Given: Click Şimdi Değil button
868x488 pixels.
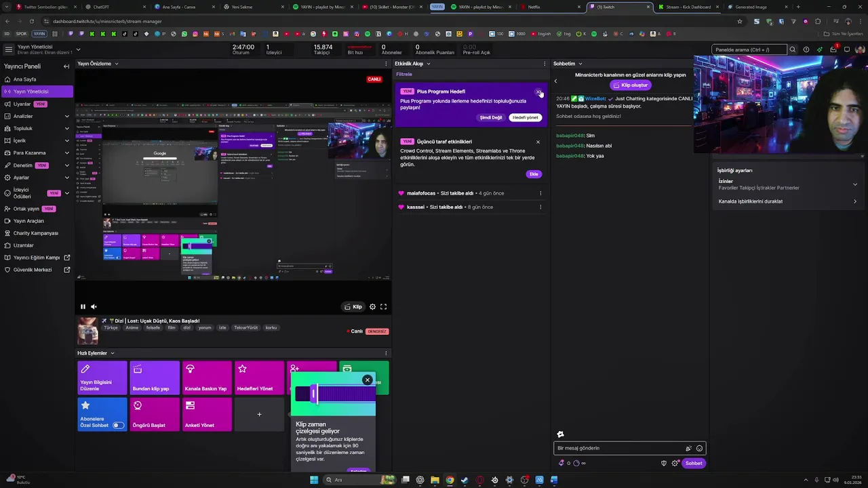Looking at the screenshot, I should (x=491, y=117).
